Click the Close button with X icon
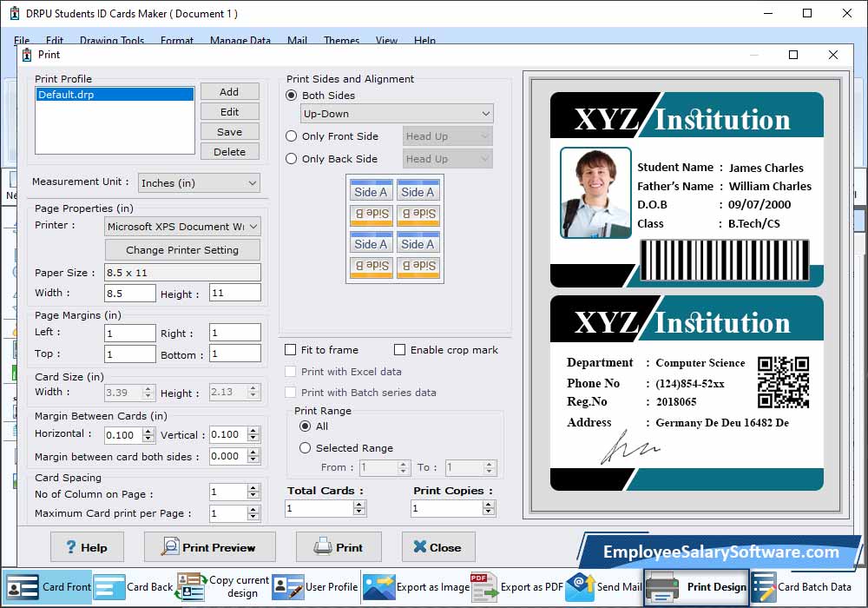Viewport: 868px width, 608px height. 438,547
